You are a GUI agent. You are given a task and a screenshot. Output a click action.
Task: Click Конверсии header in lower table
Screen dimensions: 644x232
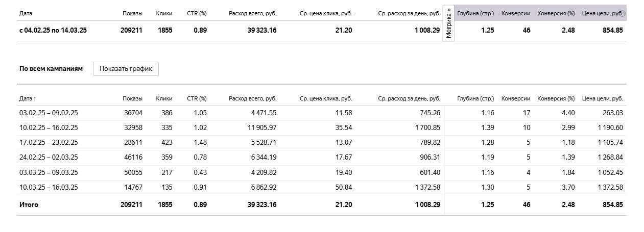point(516,98)
